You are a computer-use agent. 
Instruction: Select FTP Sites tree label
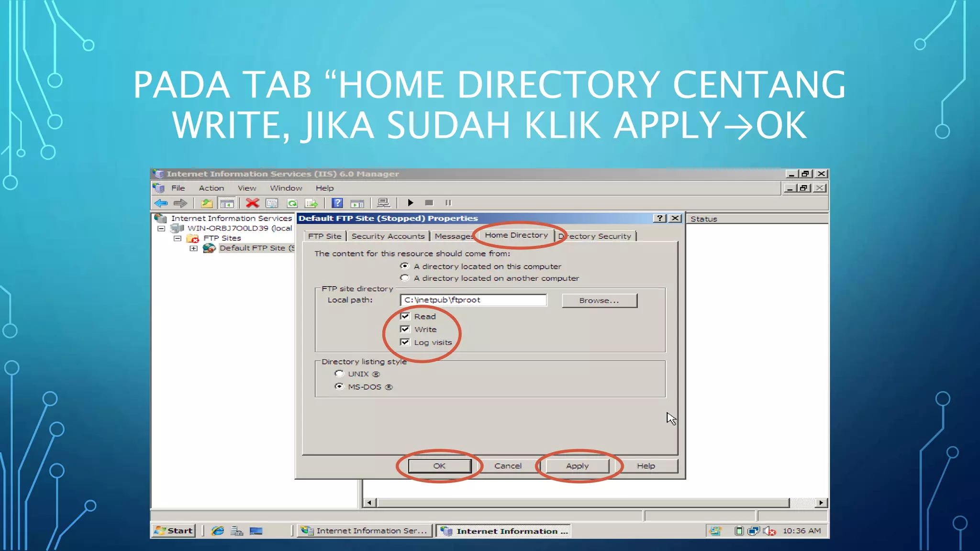tap(222, 238)
